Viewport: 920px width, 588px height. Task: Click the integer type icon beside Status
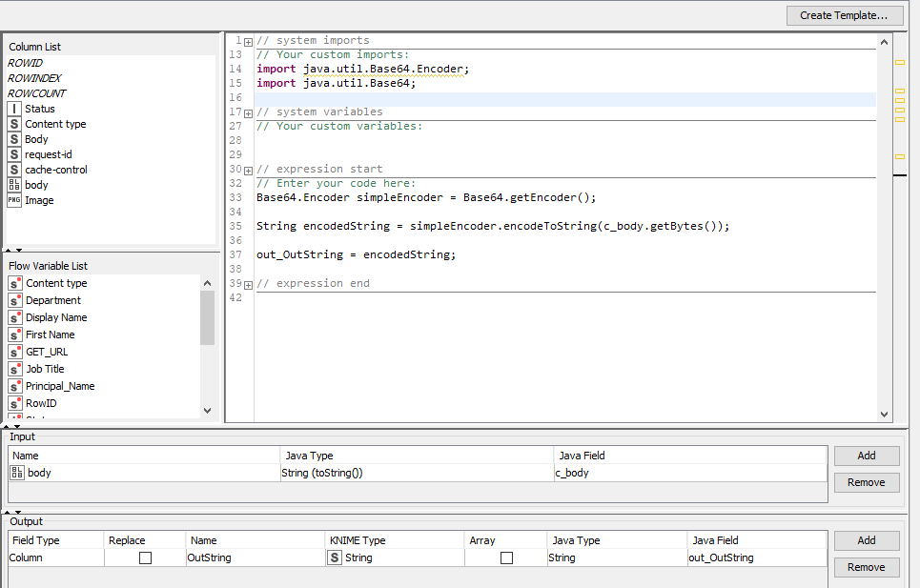point(14,109)
